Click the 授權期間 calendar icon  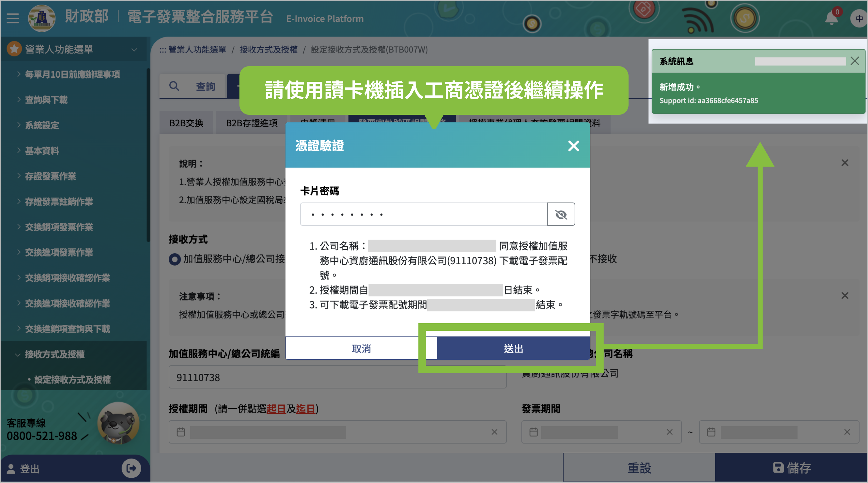coord(181,432)
